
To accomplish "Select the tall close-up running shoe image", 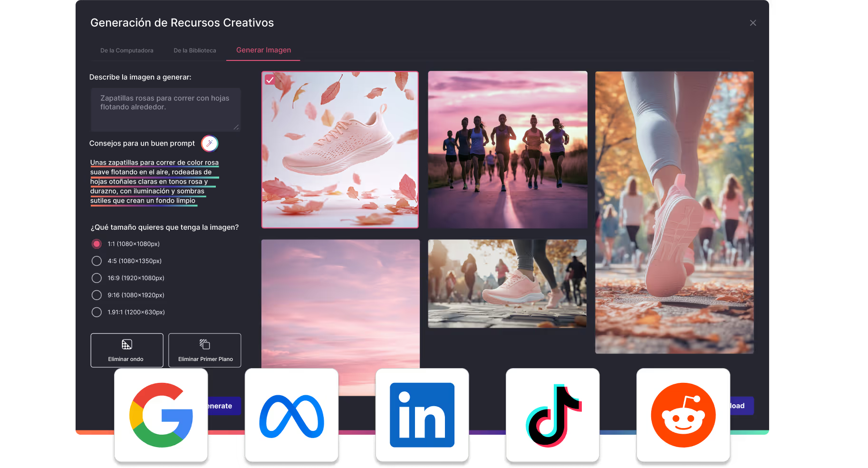I will tap(675, 213).
